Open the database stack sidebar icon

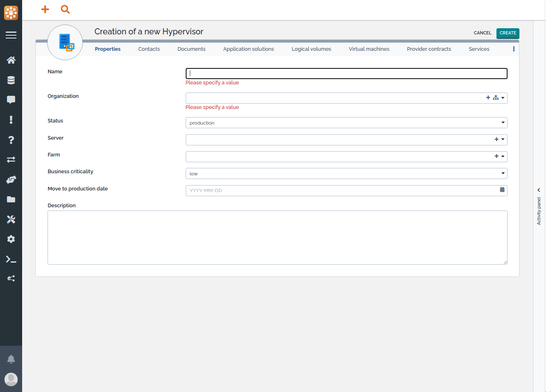(11, 80)
